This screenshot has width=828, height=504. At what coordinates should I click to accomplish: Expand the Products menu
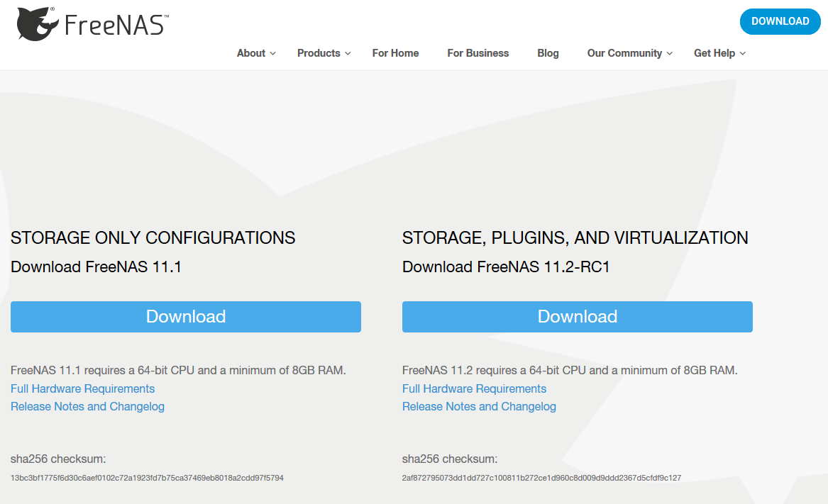324,53
